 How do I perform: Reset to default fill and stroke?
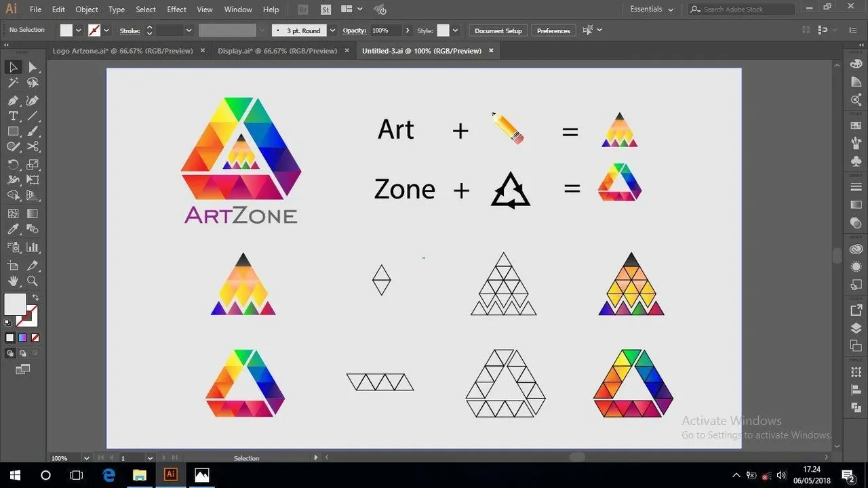point(8,323)
